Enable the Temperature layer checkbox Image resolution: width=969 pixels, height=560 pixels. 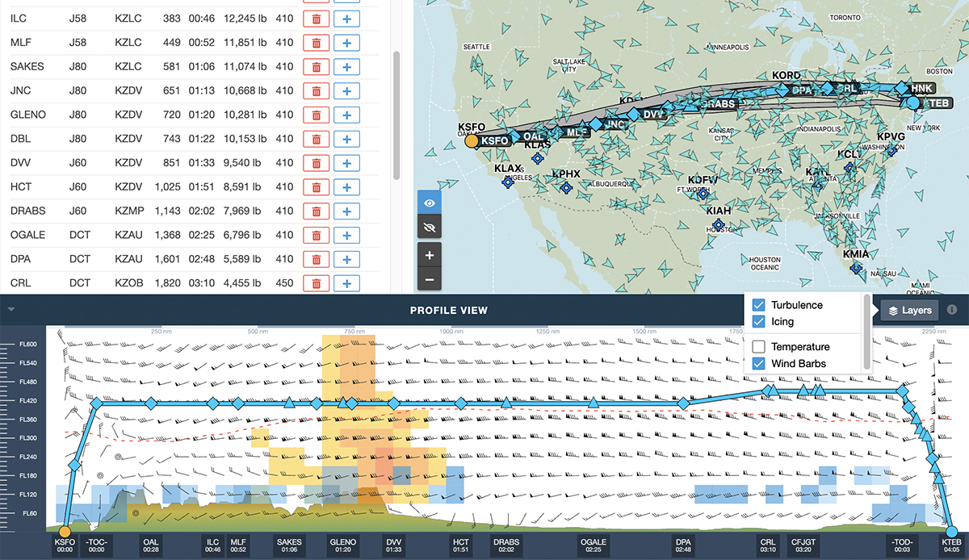pos(758,347)
